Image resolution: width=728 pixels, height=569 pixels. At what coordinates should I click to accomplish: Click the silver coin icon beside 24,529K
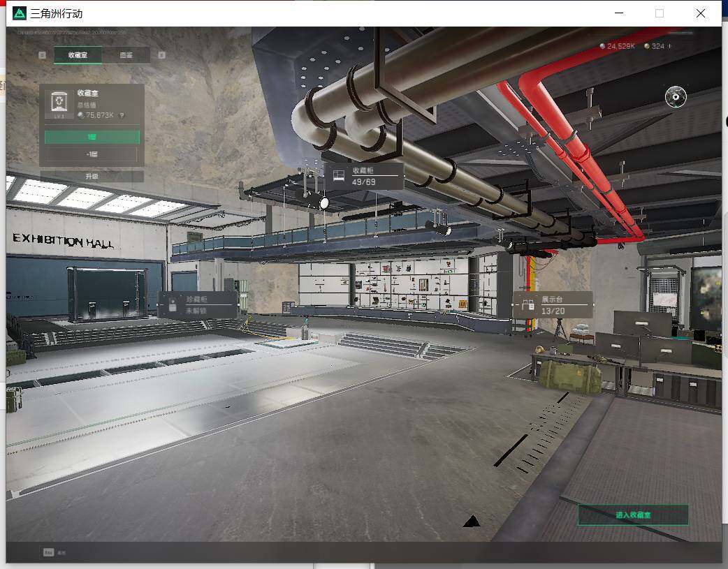[602, 46]
